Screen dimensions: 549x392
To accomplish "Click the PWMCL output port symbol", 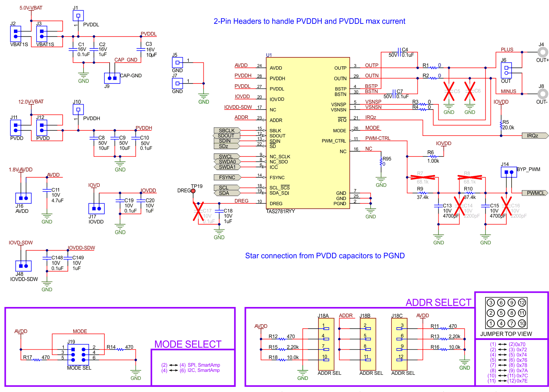I will pos(535,193).
